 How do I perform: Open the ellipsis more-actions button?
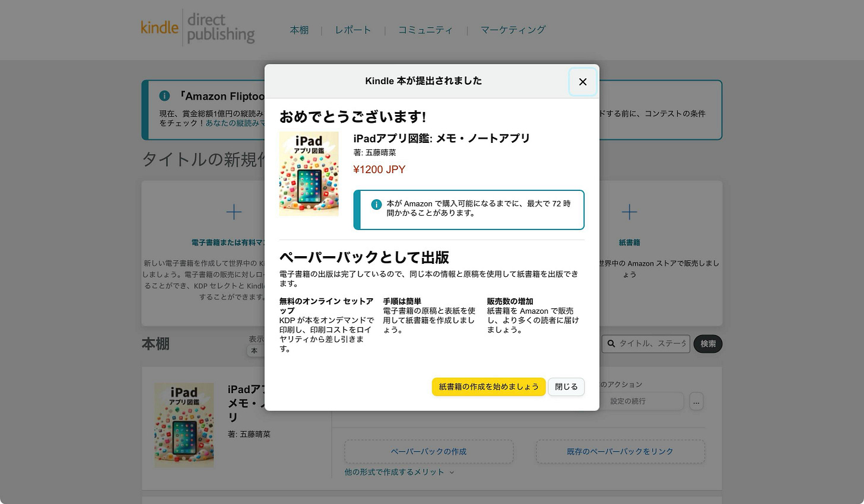(696, 401)
